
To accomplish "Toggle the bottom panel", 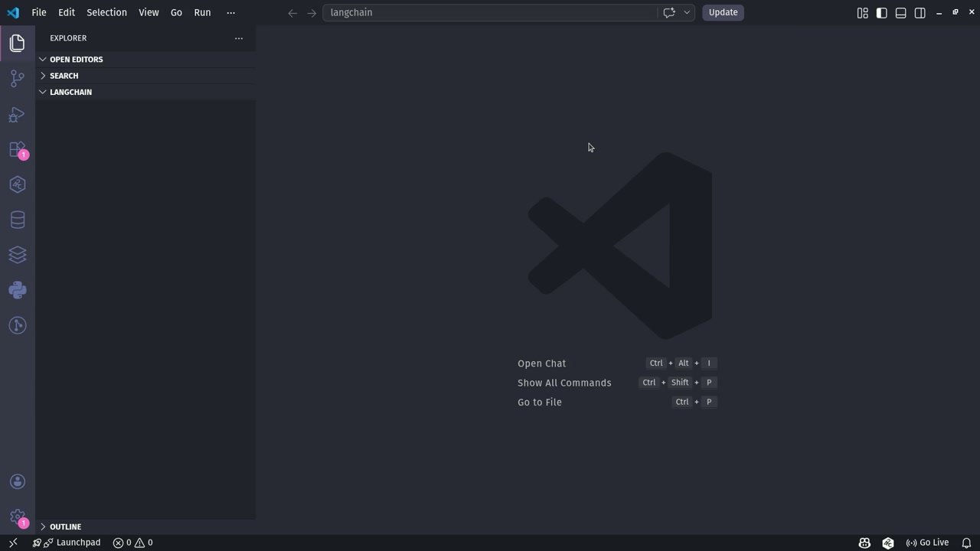I will coord(901,12).
